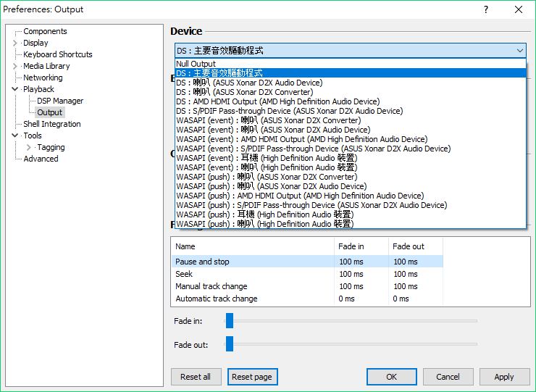Click the Apply button
Image resolution: width=536 pixels, height=392 pixels.
pyautogui.click(x=504, y=377)
